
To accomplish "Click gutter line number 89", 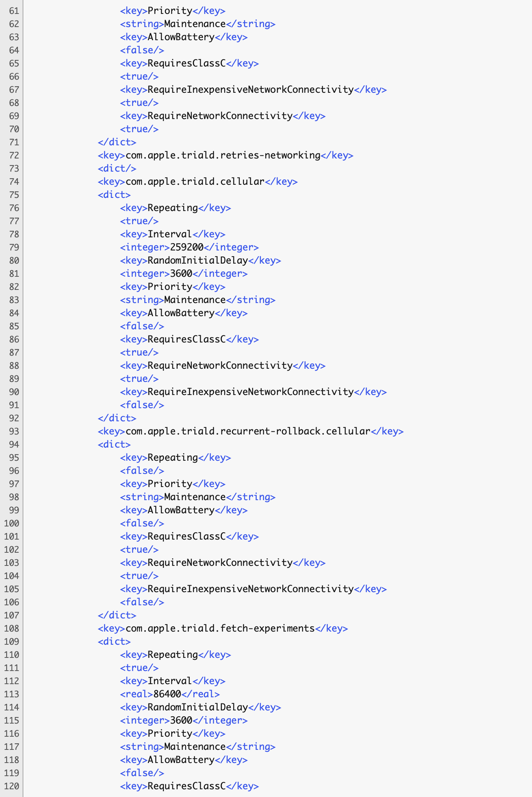I will pos(14,379).
